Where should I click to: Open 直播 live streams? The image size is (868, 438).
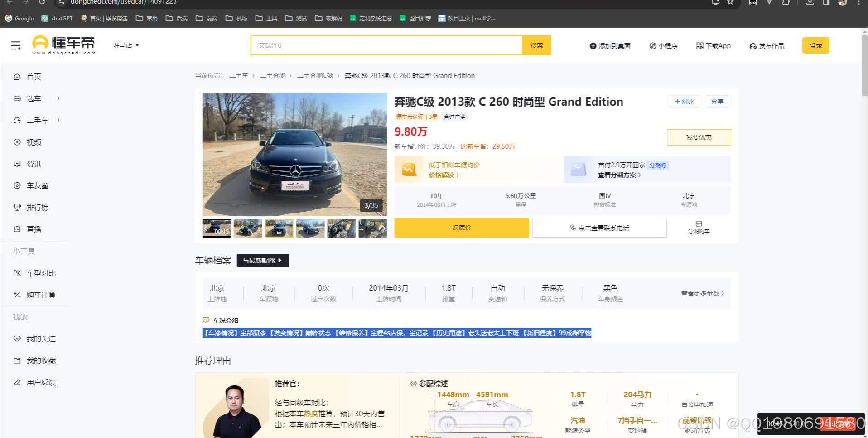[x=33, y=229]
